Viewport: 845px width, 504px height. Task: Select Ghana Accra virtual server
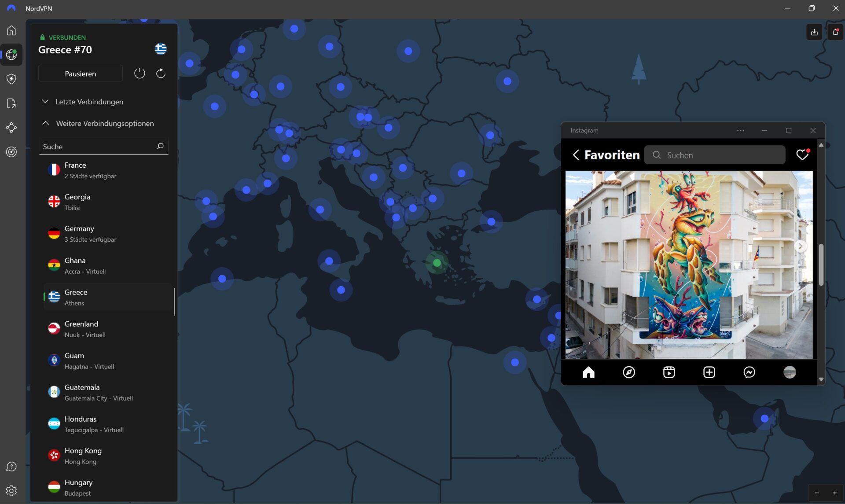[107, 265]
